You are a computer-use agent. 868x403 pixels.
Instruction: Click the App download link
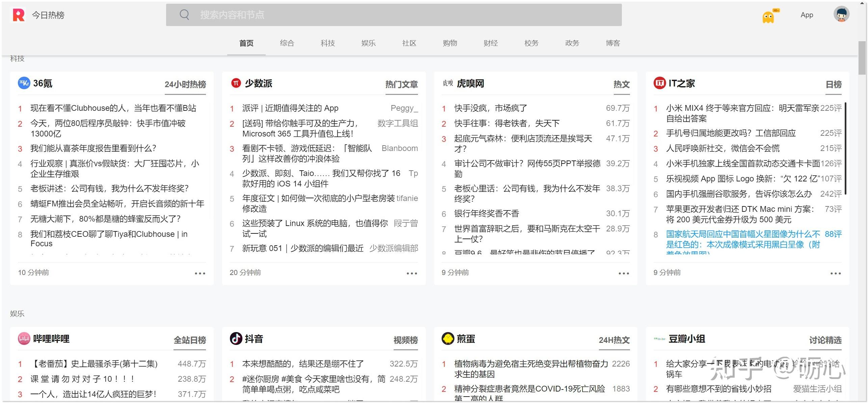pyautogui.click(x=807, y=15)
